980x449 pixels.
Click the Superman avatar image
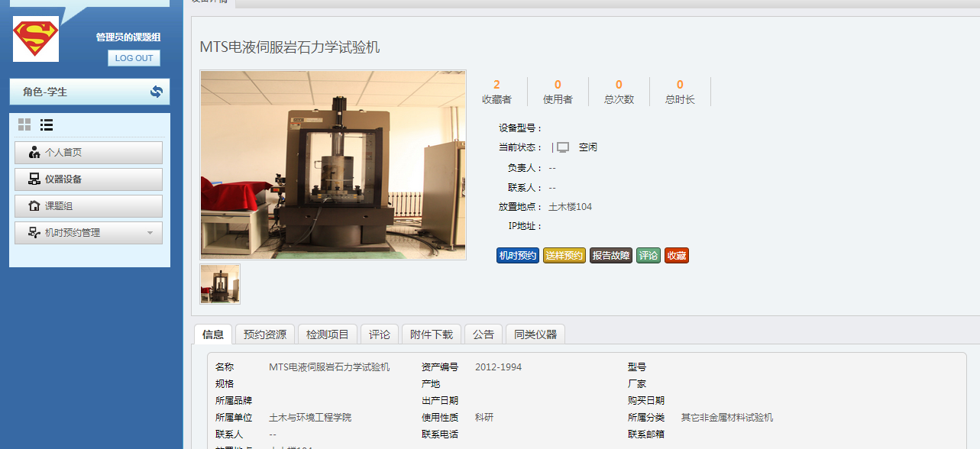coord(36,39)
